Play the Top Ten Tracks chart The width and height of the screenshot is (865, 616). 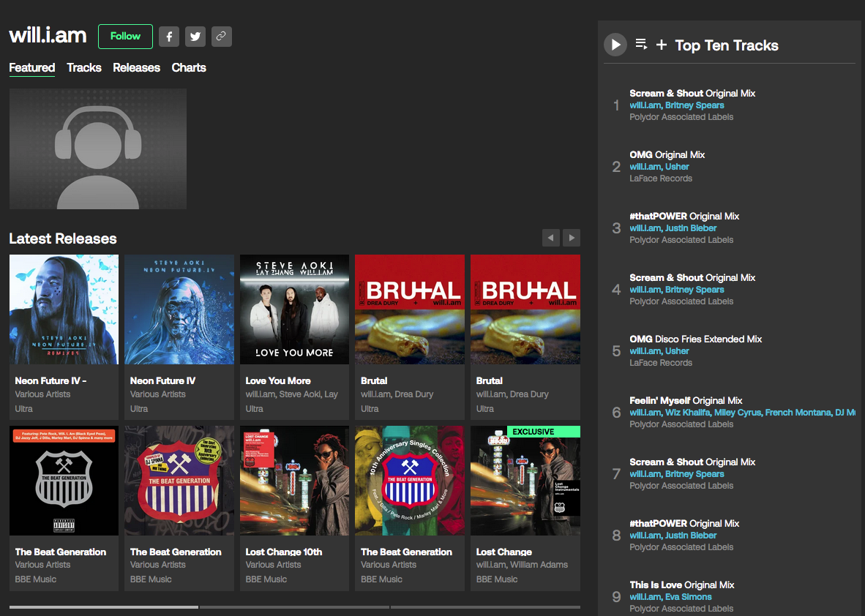615,45
